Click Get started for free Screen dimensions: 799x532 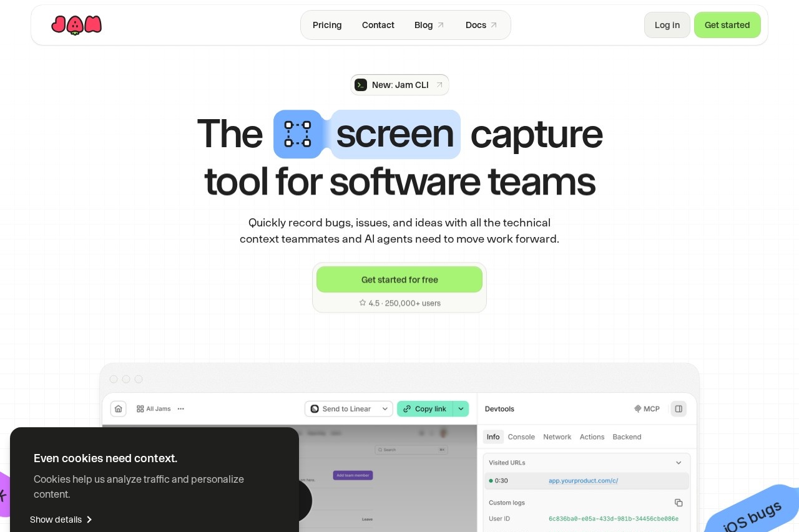coord(399,279)
